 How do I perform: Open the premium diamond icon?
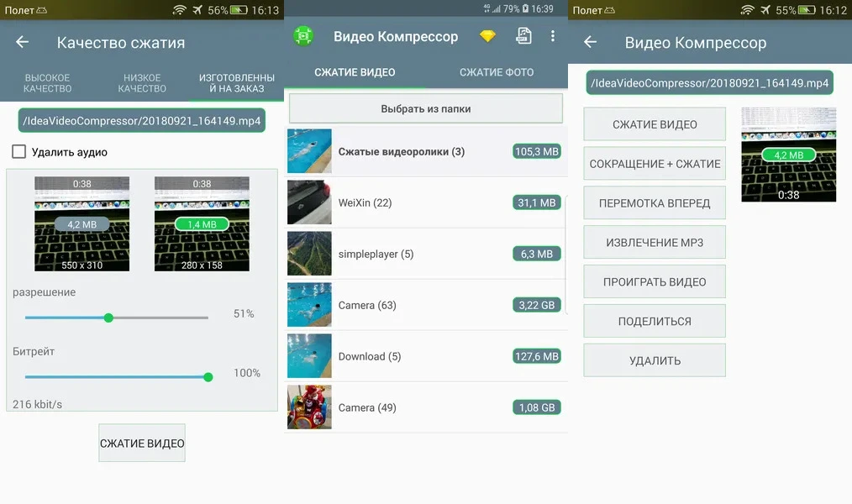point(487,36)
